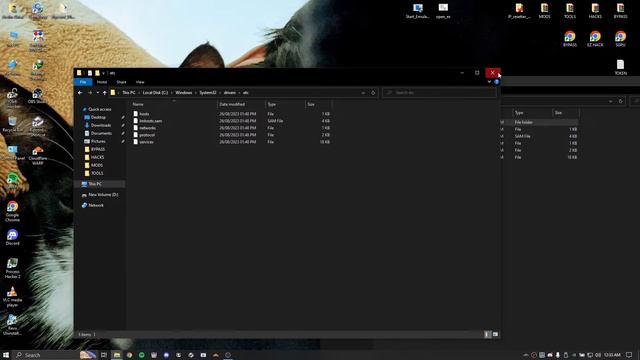Open quick access toolbar customize dropdown
640x360 pixels.
pos(103,73)
